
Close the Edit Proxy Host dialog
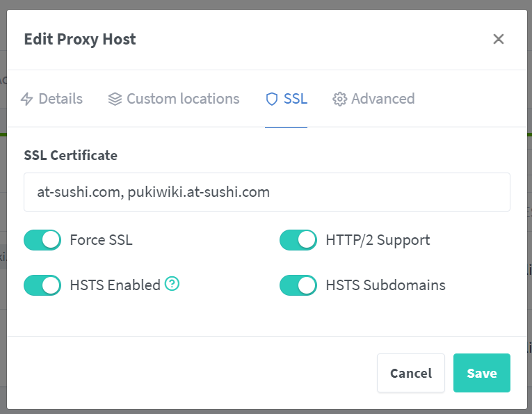[x=499, y=39]
